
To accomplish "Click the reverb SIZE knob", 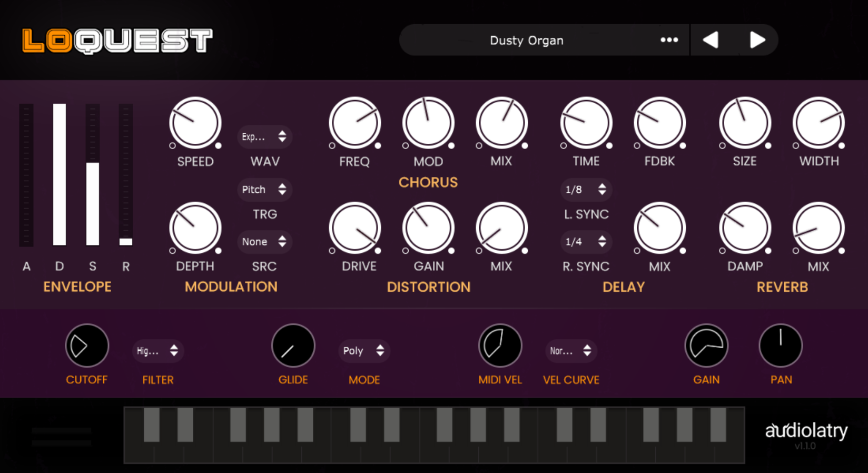I will point(745,123).
